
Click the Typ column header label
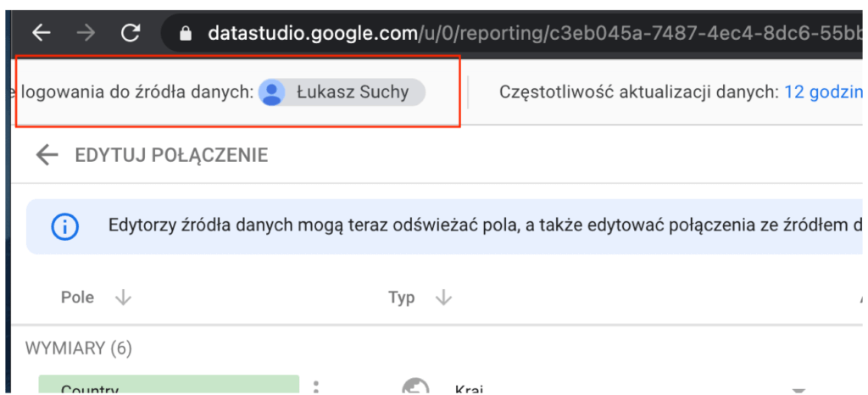coord(402,298)
